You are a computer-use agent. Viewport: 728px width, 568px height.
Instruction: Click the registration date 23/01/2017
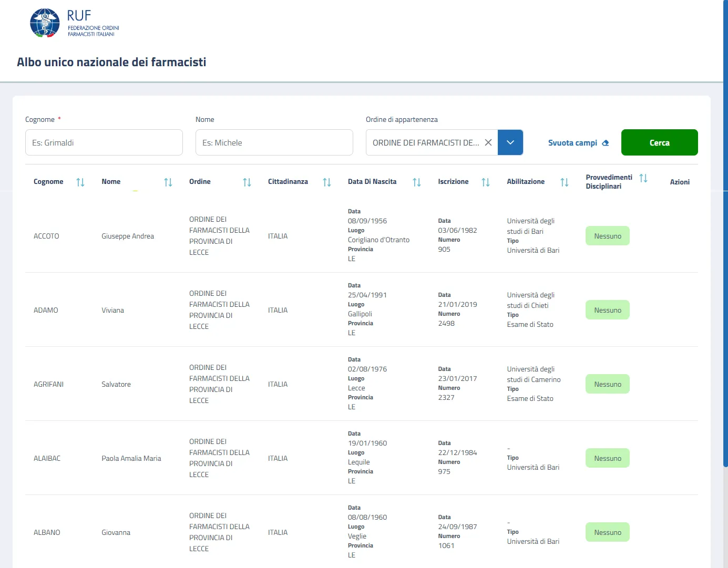pos(457,378)
